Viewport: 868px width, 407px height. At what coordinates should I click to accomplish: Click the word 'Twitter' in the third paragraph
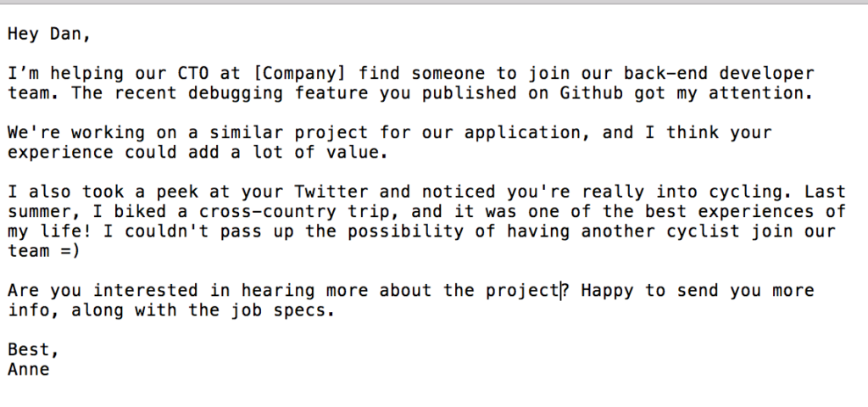(x=331, y=192)
